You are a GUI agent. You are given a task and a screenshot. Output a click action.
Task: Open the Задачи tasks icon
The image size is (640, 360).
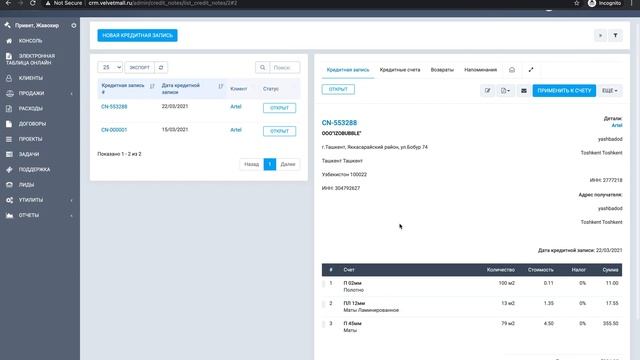coord(9,154)
